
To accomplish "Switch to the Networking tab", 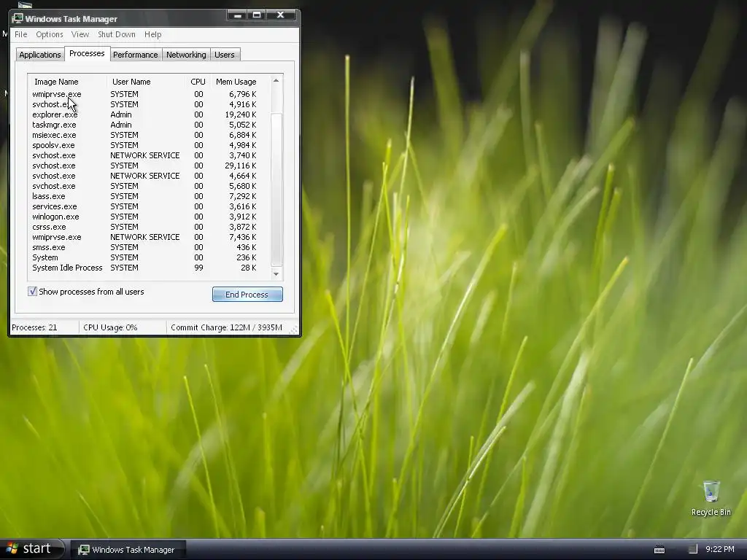I will click(x=186, y=55).
